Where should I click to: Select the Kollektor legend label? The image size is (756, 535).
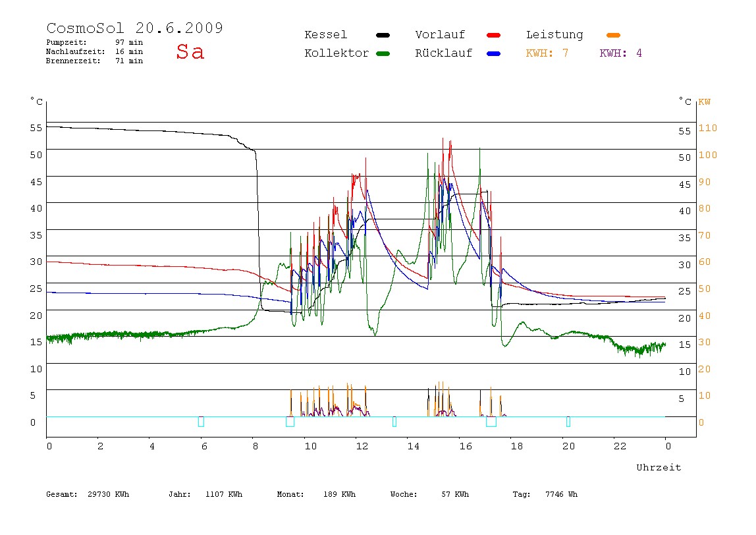(x=336, y=53)
